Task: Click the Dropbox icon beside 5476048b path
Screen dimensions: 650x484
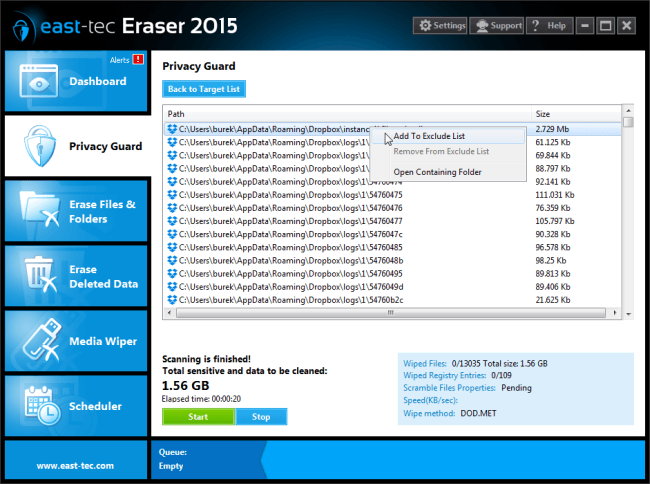Action: pyautogui.click(x=172, y=261)
